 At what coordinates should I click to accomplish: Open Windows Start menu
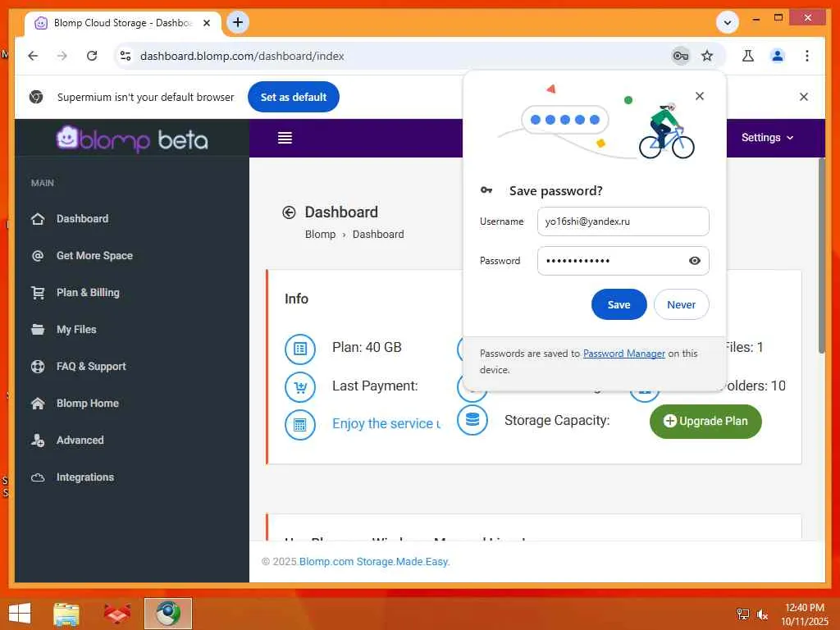coord(20,614)
